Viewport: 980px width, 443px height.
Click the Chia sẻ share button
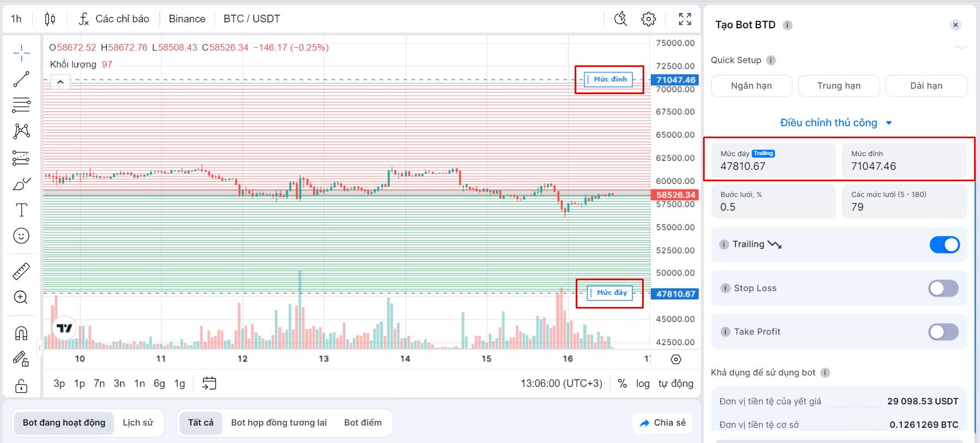[x=662, y=423]
